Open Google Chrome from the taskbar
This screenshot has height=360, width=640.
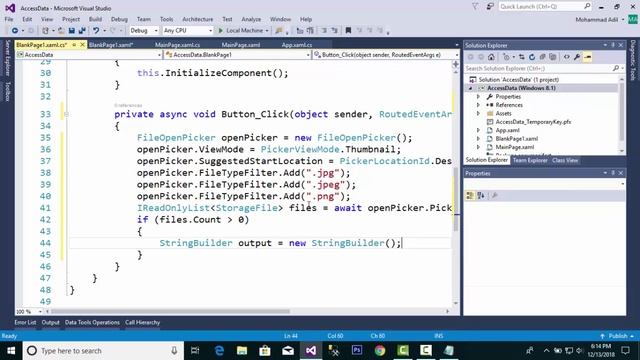[x=380, y=351]
